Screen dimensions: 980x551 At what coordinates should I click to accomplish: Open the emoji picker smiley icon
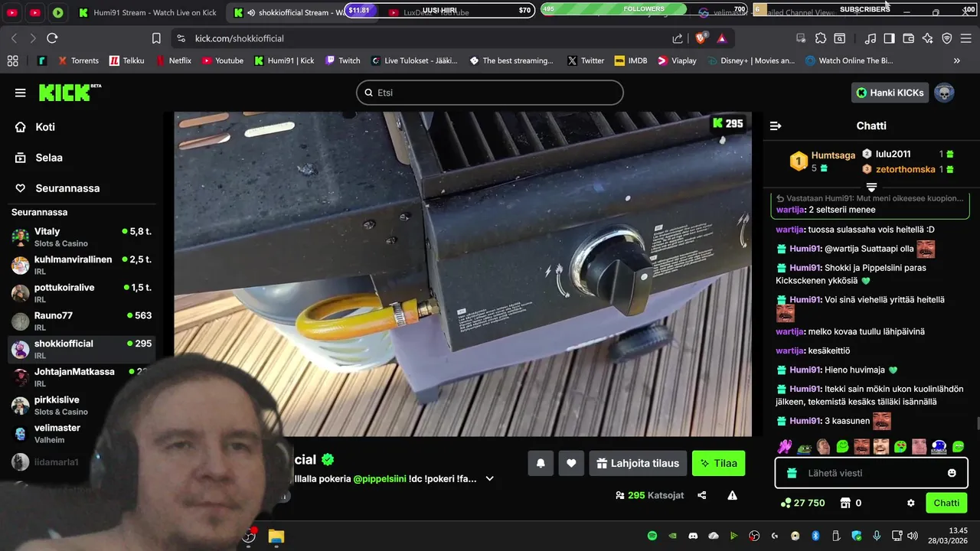click(x=952, y=473)
